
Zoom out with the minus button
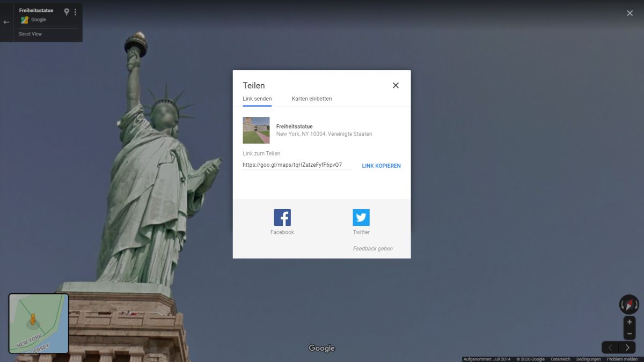point(629,334)
